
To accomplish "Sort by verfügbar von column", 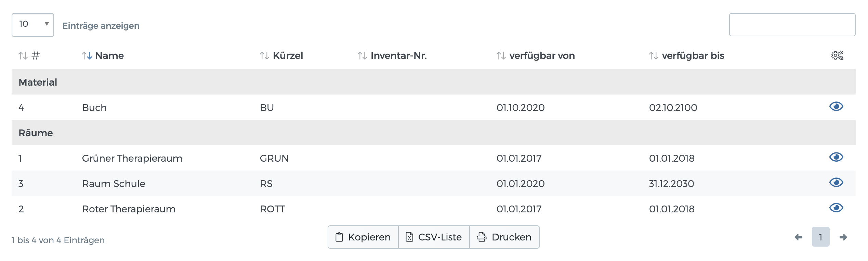I will (536, 55).
